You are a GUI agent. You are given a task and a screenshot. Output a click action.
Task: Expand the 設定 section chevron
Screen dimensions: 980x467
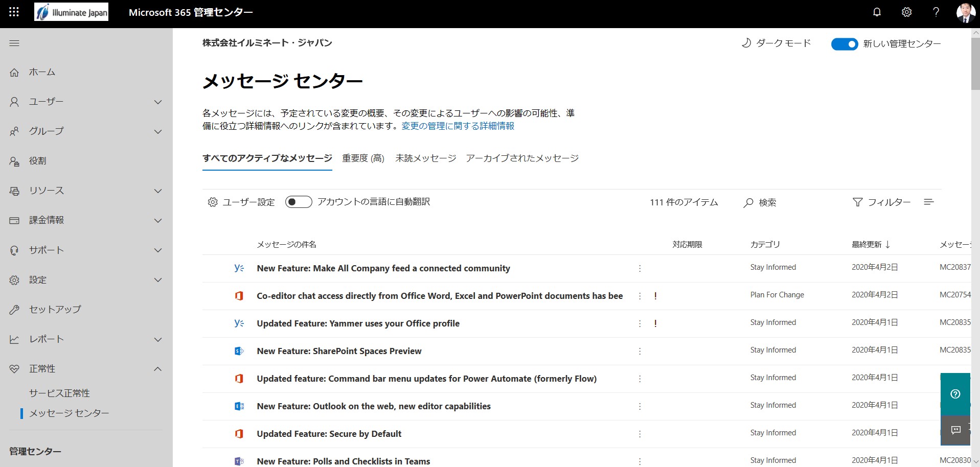click(158, 280)
